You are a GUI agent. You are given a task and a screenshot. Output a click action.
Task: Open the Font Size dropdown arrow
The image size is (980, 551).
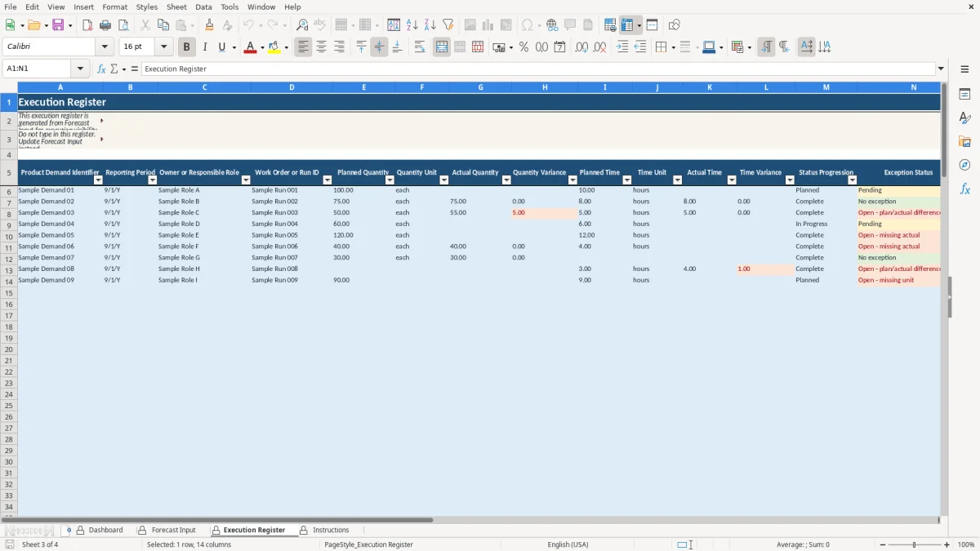click(163, 47)
